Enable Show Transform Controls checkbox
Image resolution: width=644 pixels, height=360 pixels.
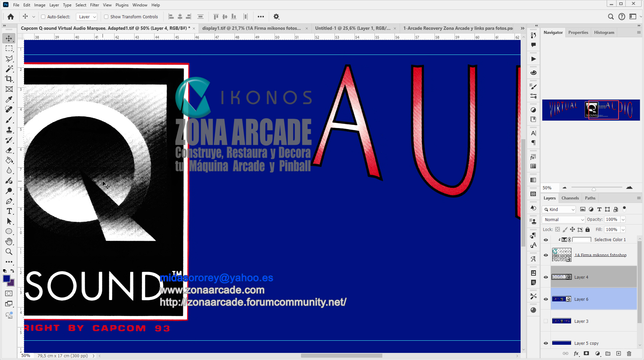[106, 17]
